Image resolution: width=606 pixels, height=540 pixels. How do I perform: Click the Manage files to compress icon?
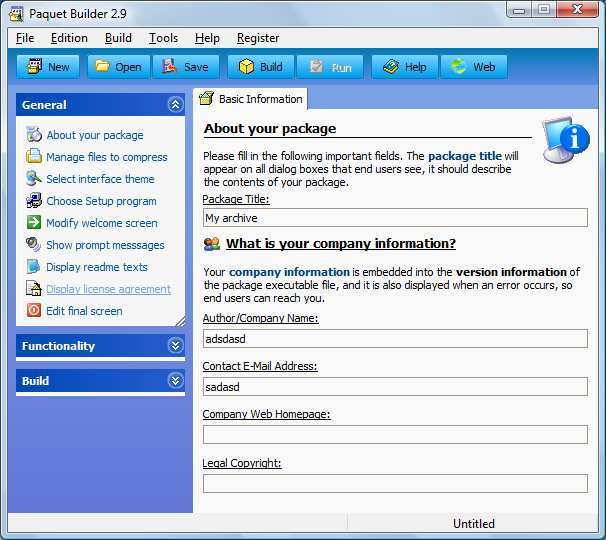[34, 156]
